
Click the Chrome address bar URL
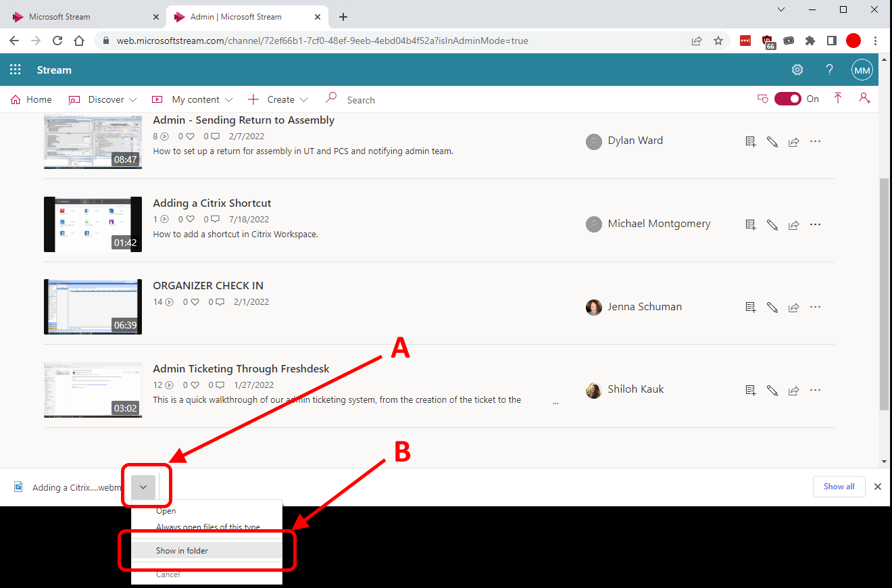(x=323, y=41)
